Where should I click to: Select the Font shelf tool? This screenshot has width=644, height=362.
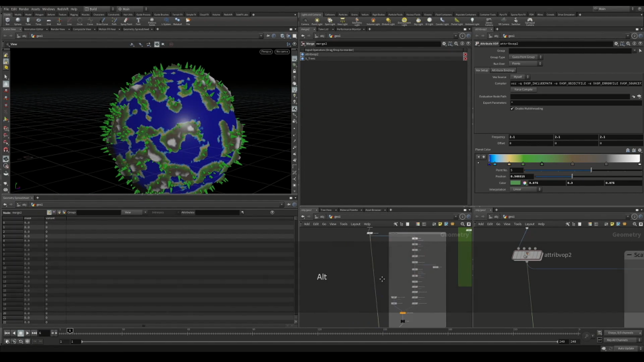point(138,21)
